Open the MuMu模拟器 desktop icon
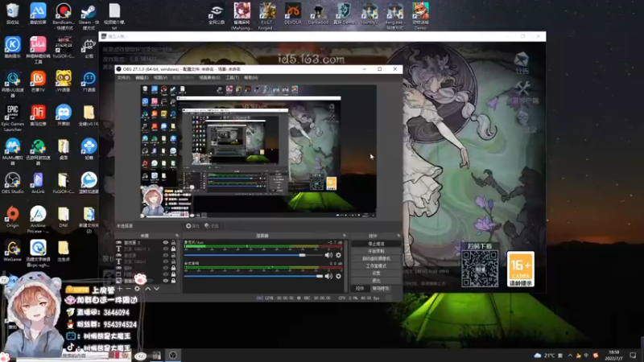This screenshot has width=644, height=362. coord(12,152)
